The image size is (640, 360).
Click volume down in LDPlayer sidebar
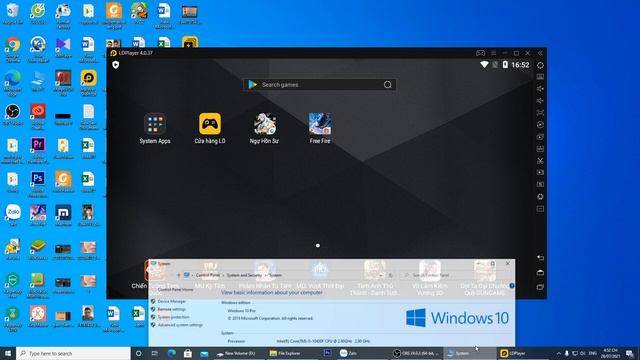(x=540, y=100)
